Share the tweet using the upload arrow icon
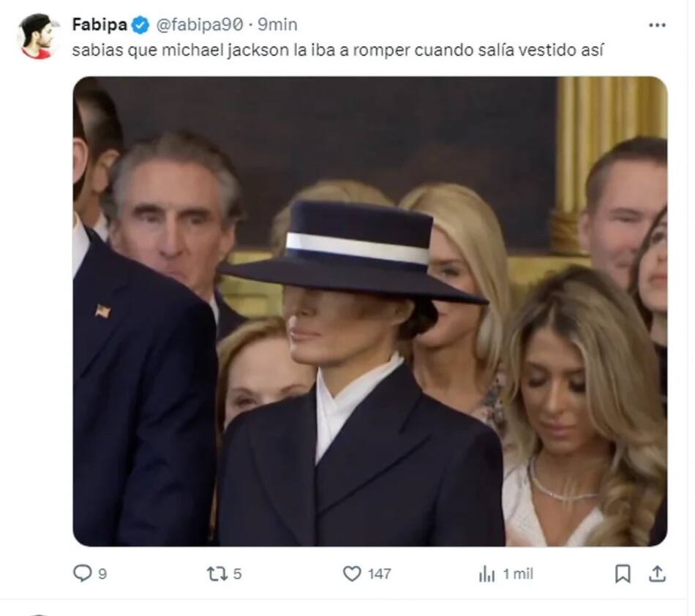 click(x=658, y=574)
